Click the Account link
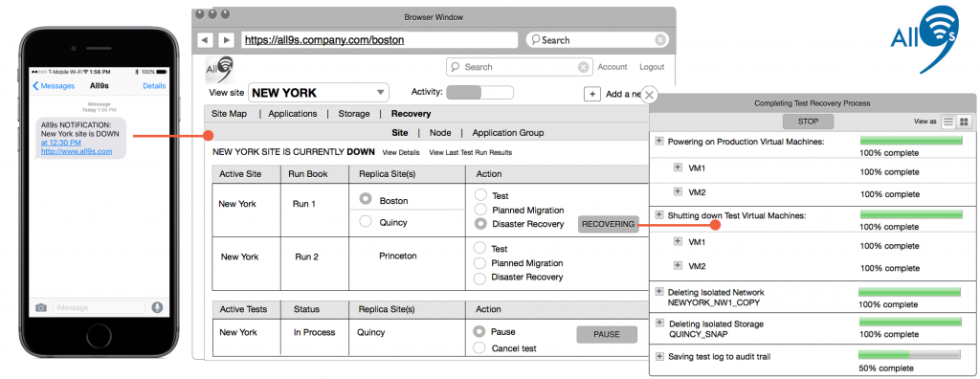 coord(612,67)
